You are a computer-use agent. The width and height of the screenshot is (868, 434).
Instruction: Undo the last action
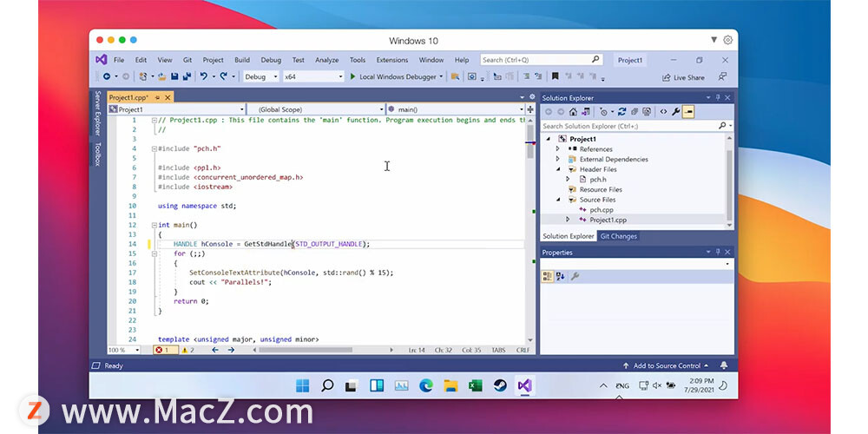pyautogui.click(x=204, y=77)
